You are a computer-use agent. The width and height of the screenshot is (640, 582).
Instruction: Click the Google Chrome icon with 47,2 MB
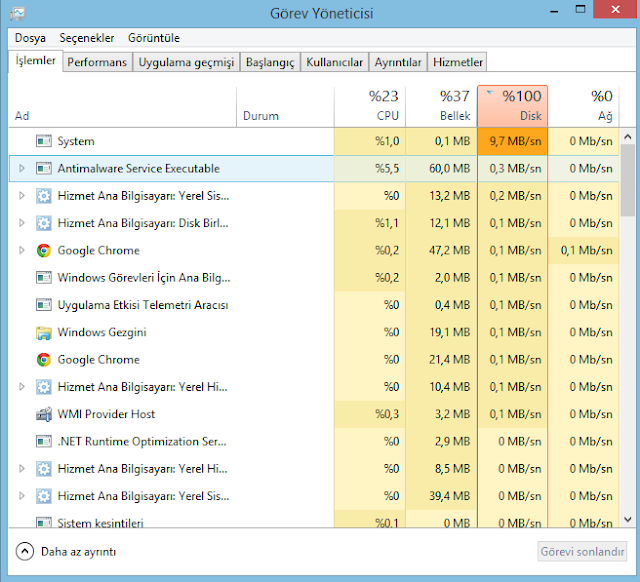click(44, 251)
